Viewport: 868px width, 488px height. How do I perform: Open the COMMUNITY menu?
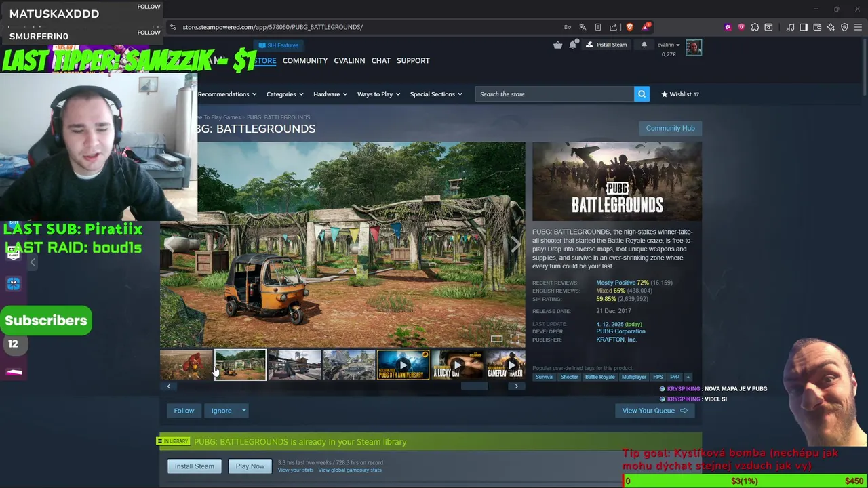[x=305, y=61]
